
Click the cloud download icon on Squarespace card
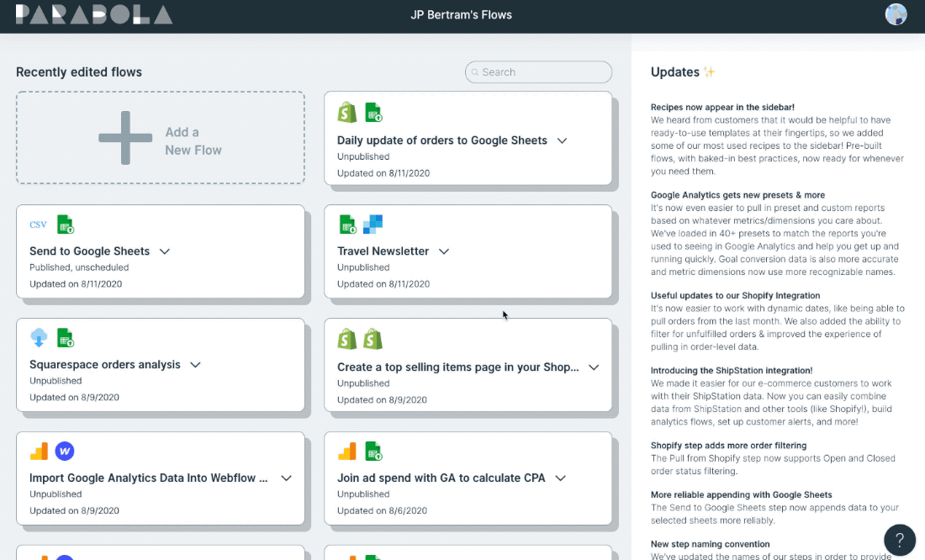[39, 337]
